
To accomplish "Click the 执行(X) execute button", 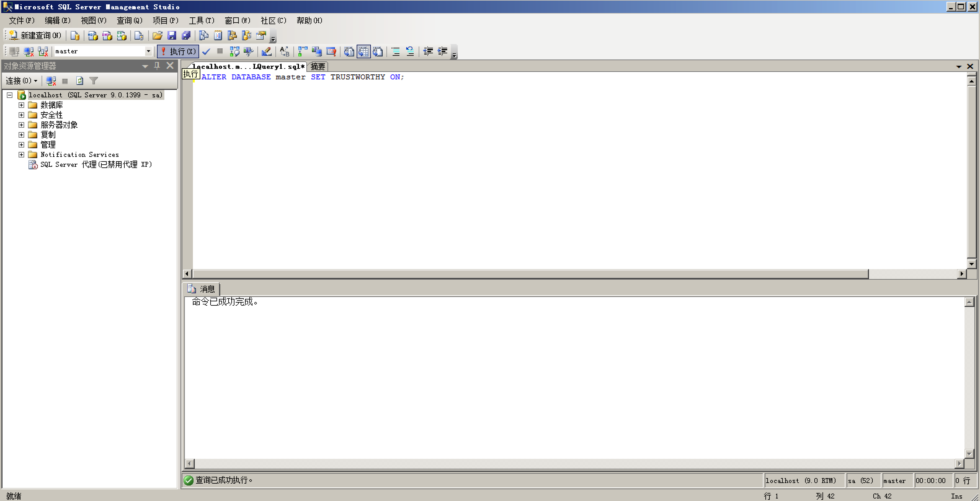I will coord(178,51).
